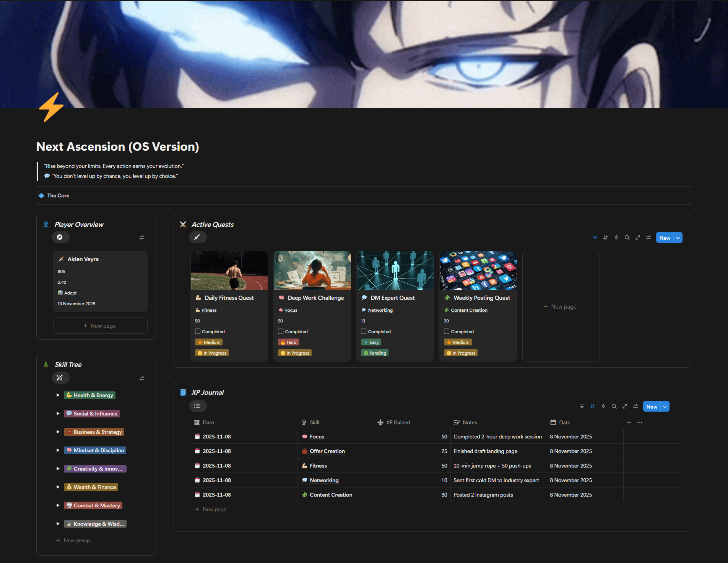The image size is (728, 563).
Task: Open view settings icon in Player Overview
Action: click(x=142, y=237)
